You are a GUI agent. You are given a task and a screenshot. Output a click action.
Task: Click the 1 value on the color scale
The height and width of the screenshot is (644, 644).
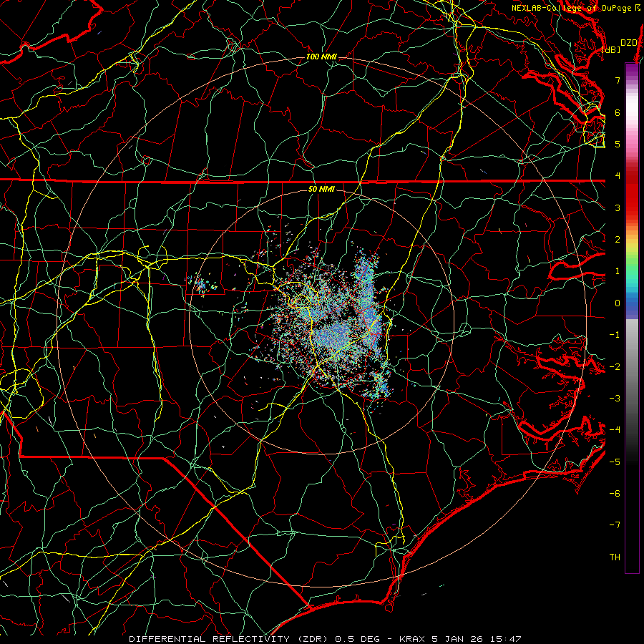(618, 271)
